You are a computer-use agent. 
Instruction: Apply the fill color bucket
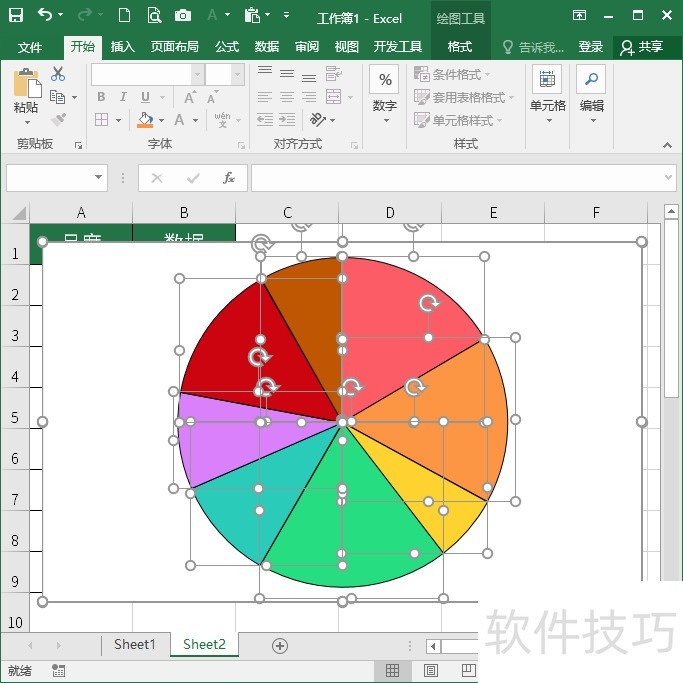pyautogui.click(x=145, y=120)
